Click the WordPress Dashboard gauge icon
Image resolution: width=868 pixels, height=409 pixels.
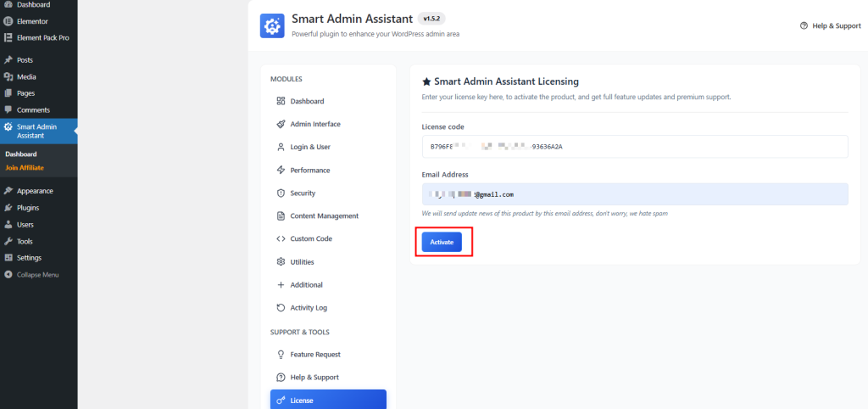(x=8, y=4)
